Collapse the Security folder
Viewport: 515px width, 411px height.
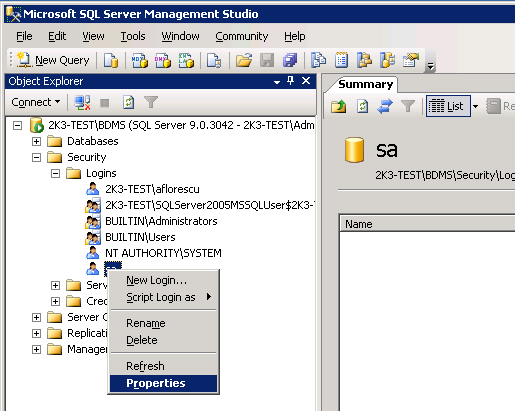[36, 158]
